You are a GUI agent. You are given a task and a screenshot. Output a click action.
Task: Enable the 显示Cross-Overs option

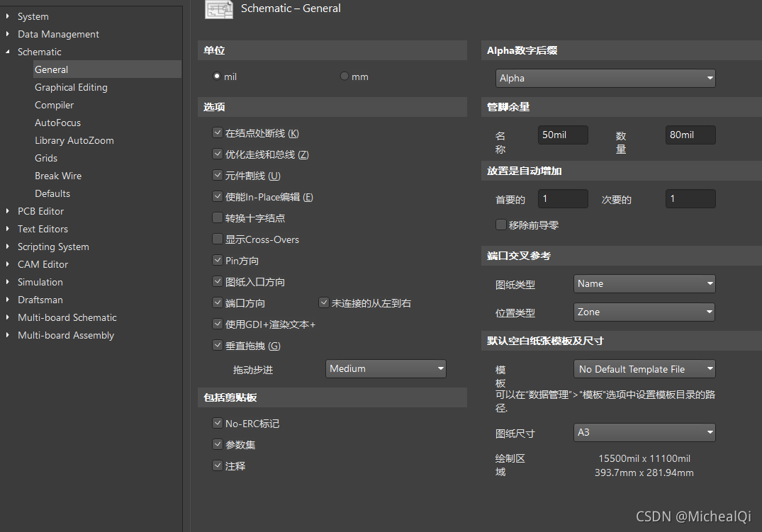[217, 239]
